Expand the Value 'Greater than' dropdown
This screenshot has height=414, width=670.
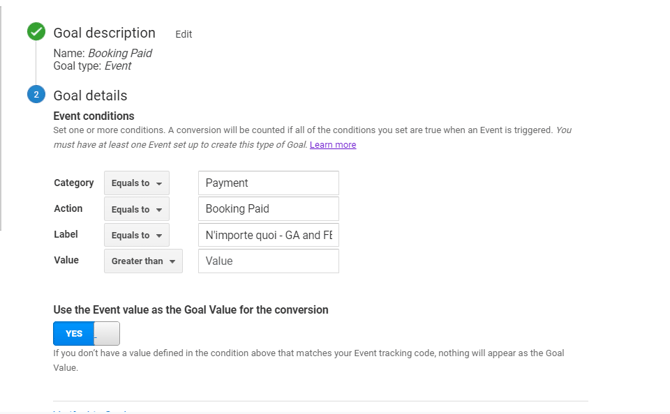143,261
